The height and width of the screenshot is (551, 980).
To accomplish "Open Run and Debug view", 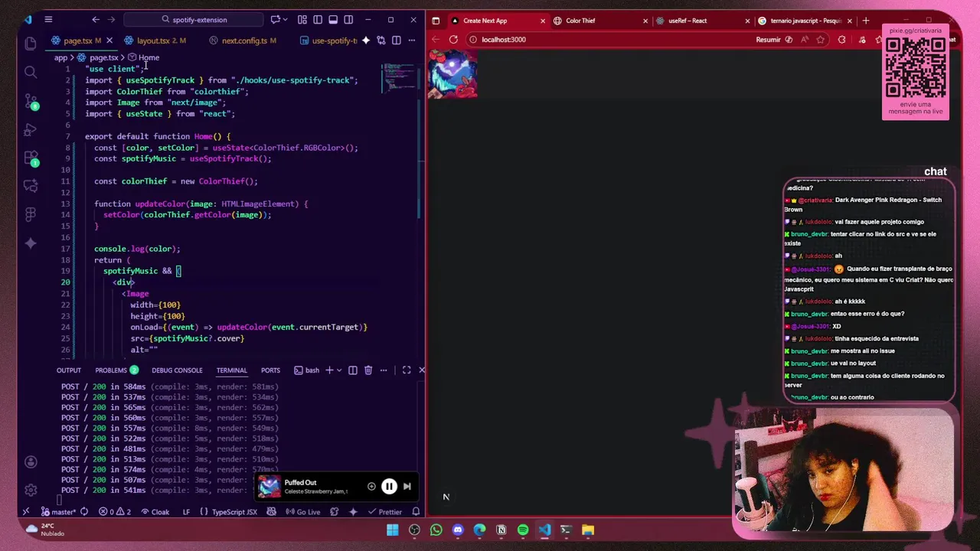I will 31,129.
